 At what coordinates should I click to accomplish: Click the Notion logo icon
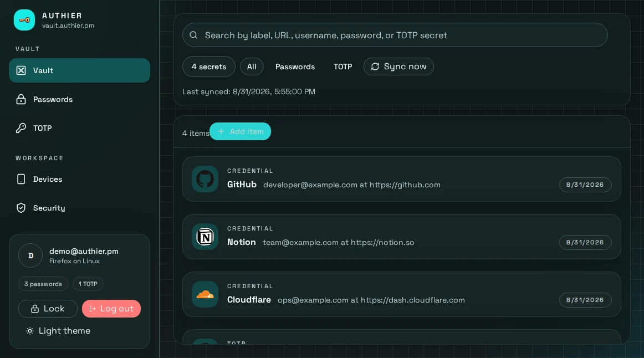(205, 237)
